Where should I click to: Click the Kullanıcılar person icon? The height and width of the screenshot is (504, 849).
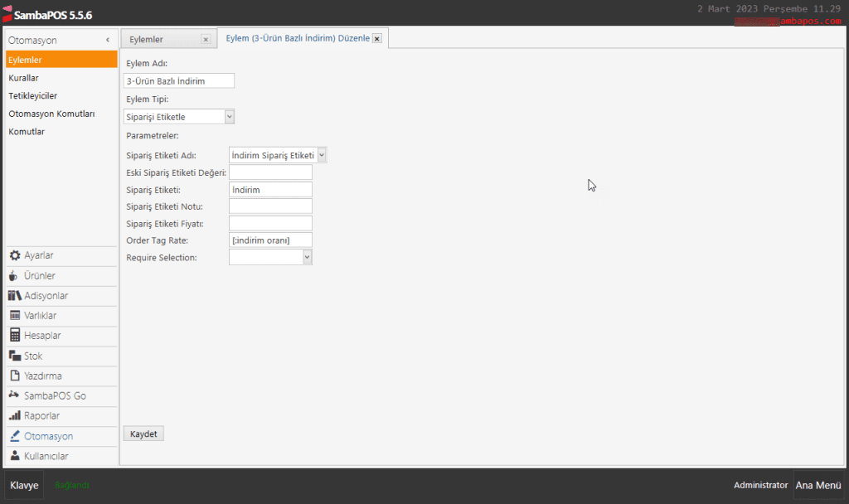point(15,456)
